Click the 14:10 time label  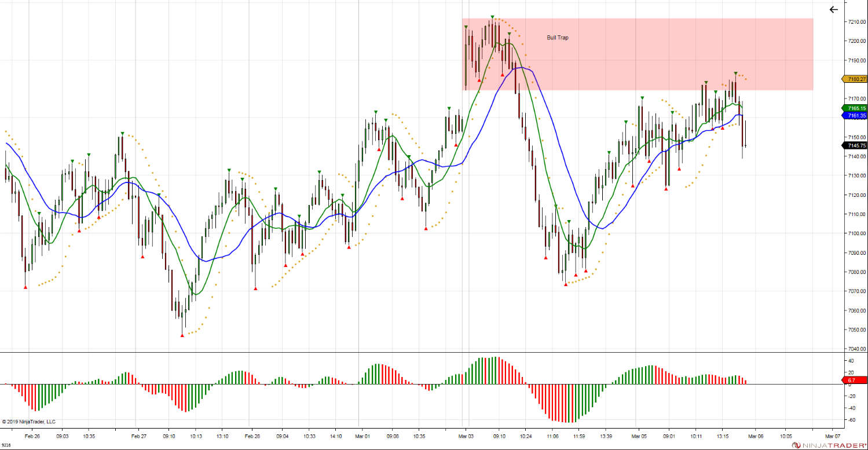[336, 436]
